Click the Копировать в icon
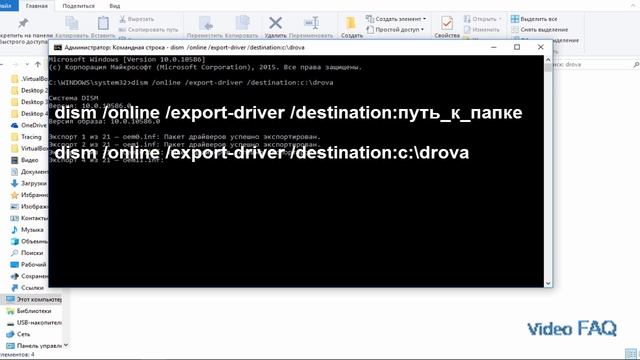Screen dimensions: 640x360 (242, 23)
